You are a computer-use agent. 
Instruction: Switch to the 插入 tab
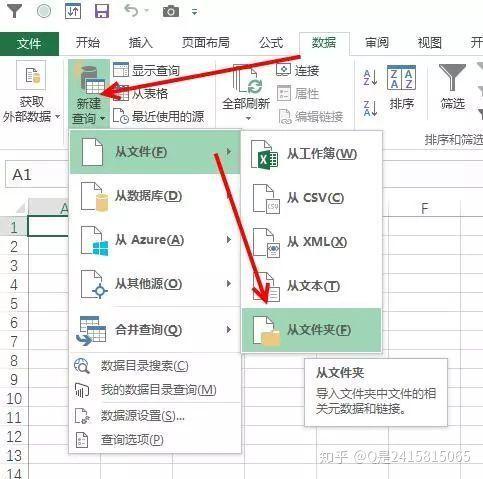coord(140,43)
